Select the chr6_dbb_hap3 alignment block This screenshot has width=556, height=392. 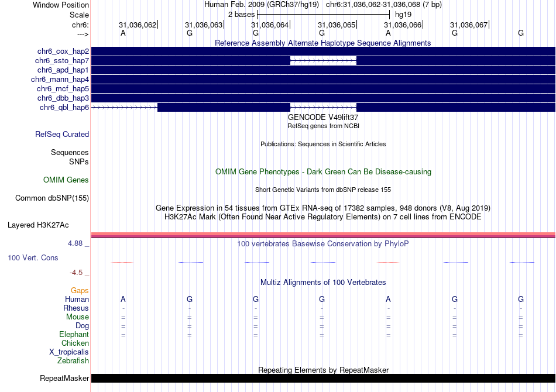point(324,98)
